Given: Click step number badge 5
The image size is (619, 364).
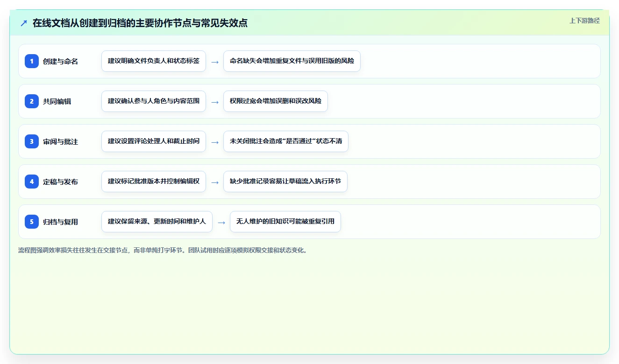Looking at the screenshot, I should click(x=32, y=222).
